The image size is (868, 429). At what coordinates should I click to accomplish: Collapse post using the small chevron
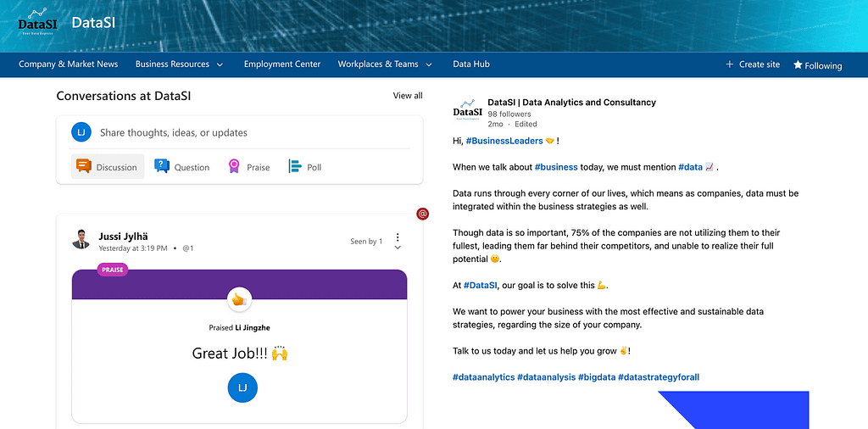pos(398,248)
